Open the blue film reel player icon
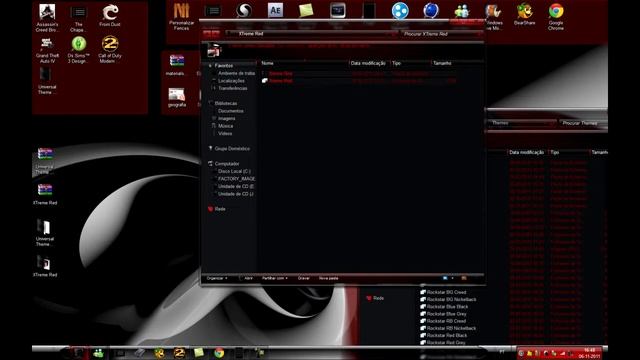 [400, 11]
